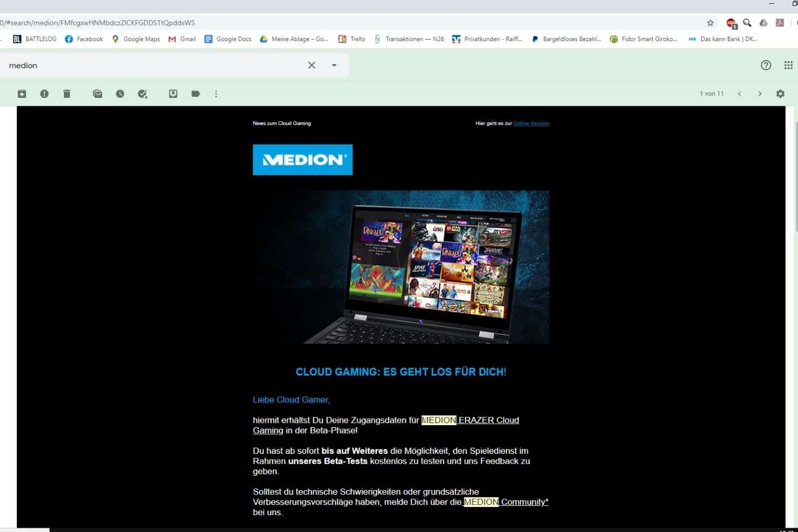
Task: Open Google apps grid
Action: (788, 65)
